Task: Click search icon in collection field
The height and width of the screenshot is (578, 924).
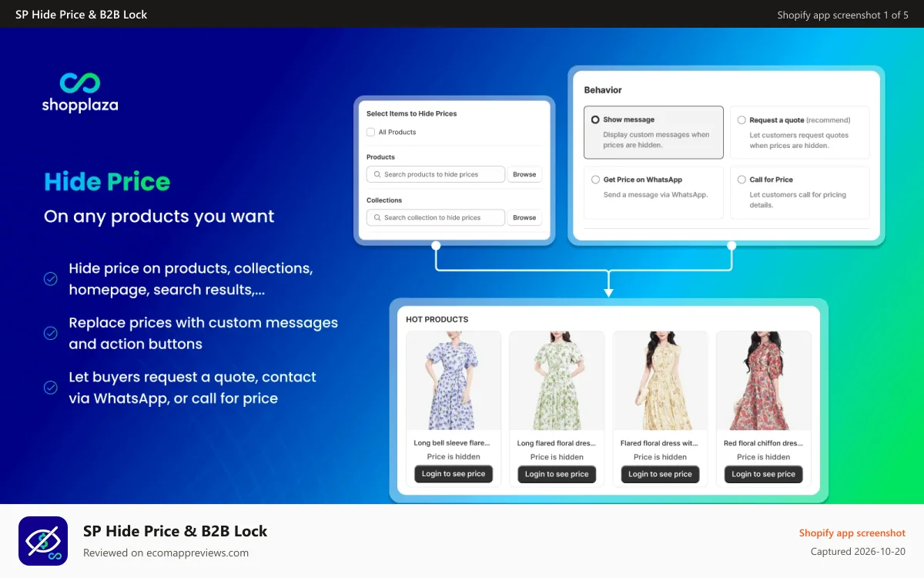Action: (x=377, y=217)
